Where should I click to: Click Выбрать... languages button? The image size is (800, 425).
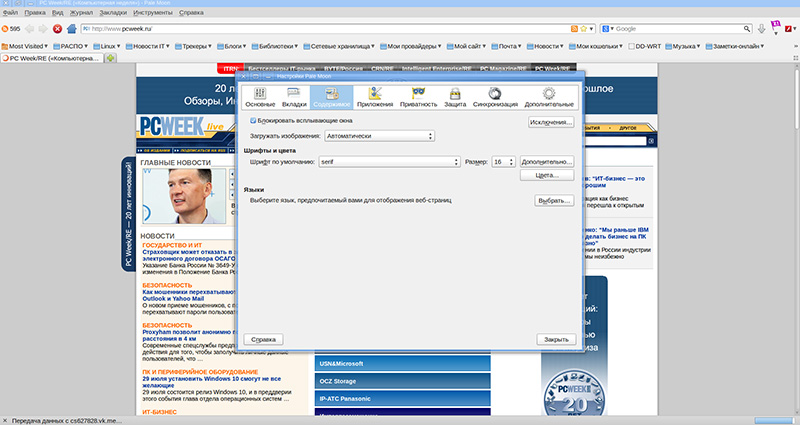click(x=554, y=201)
